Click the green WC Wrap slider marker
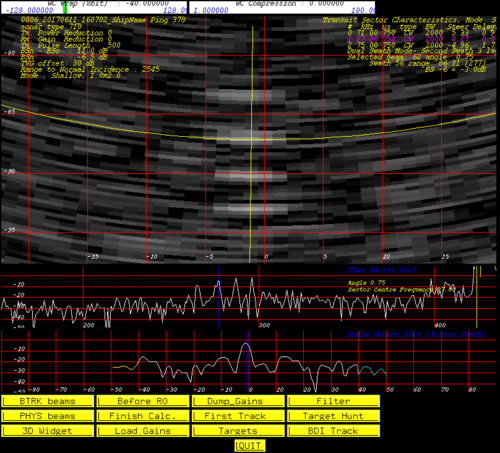Screen dimensions: 500x453 pyautogui.click(x=65, y=7)
